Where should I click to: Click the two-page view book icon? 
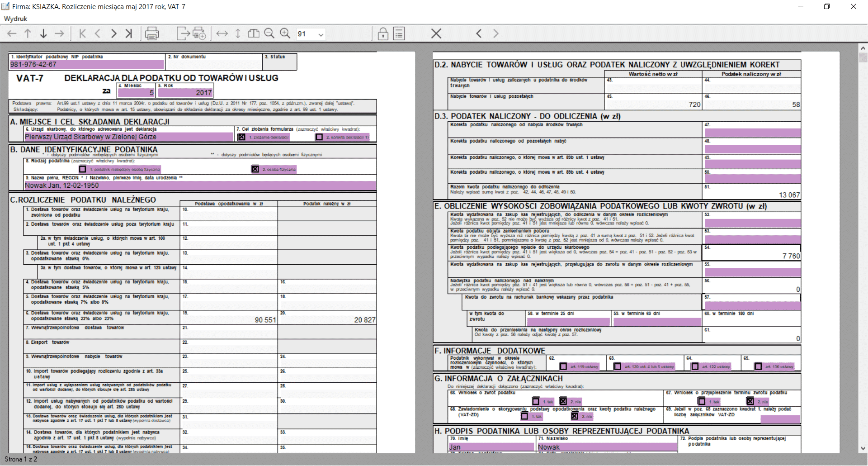point(254,33)
